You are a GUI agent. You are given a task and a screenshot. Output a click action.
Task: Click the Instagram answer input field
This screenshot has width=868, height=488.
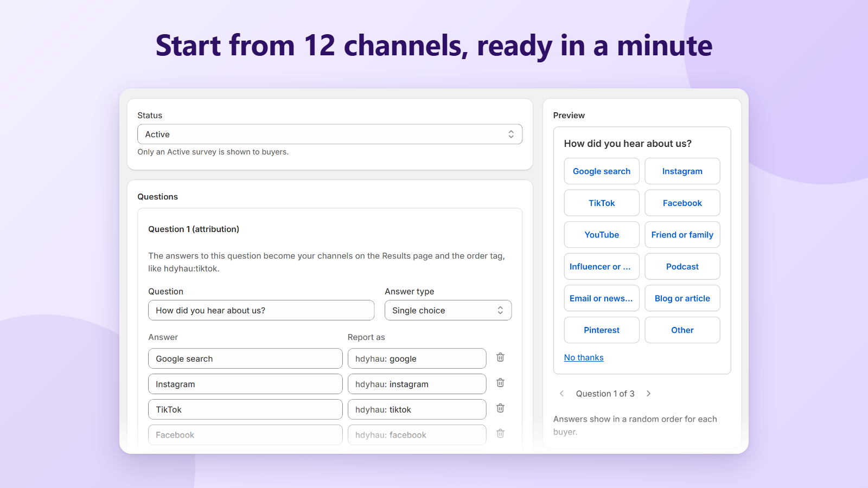pos(245,384)
